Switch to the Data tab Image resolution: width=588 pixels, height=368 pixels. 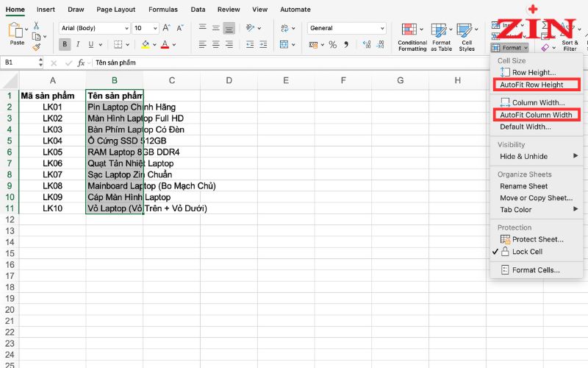click(198, 10)
